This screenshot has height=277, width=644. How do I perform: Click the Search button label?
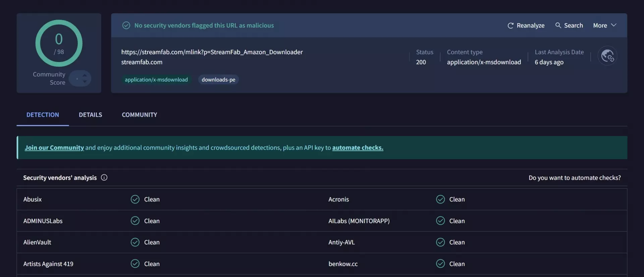click(x=573, y=25)
